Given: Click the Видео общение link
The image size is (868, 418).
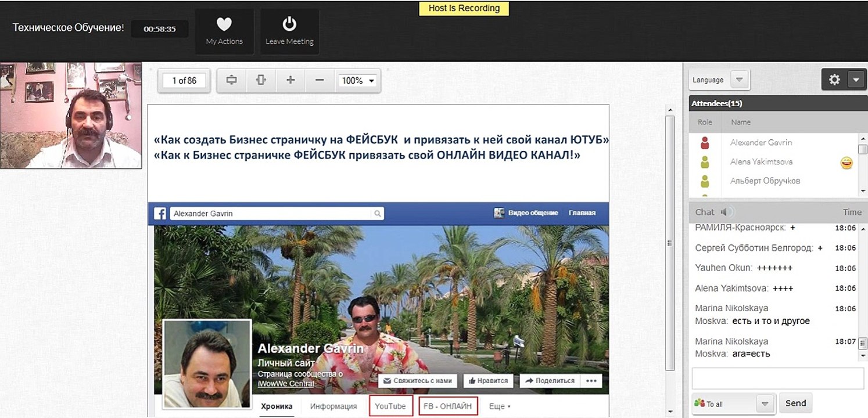Looking at the screenshot, I should point(533,213).
